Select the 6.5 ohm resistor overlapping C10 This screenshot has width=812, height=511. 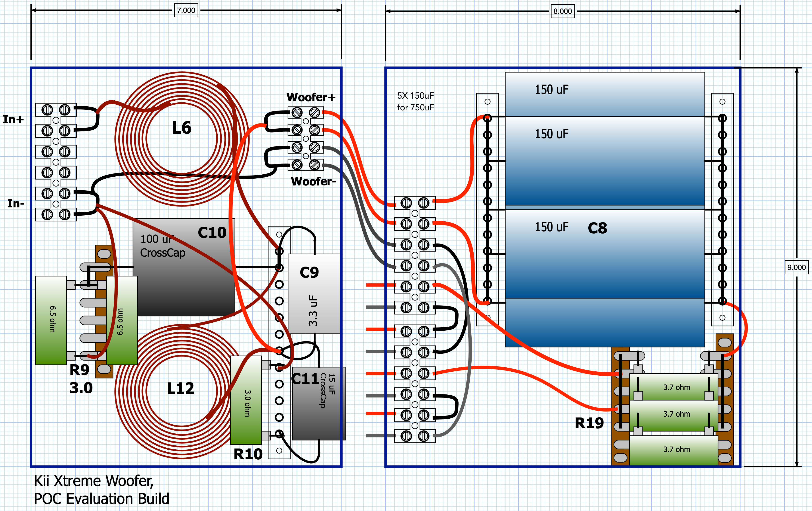122,321
